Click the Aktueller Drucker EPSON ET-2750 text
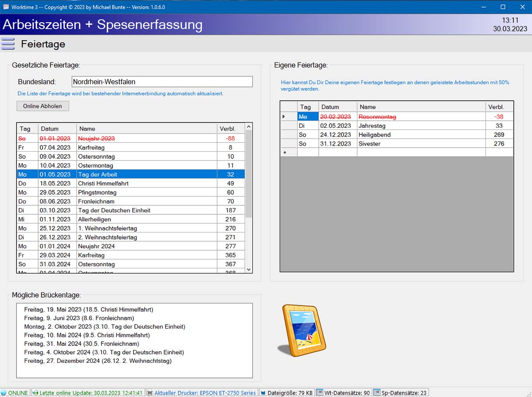This screenshot has width=532, height=397. (x=205, y=393)
